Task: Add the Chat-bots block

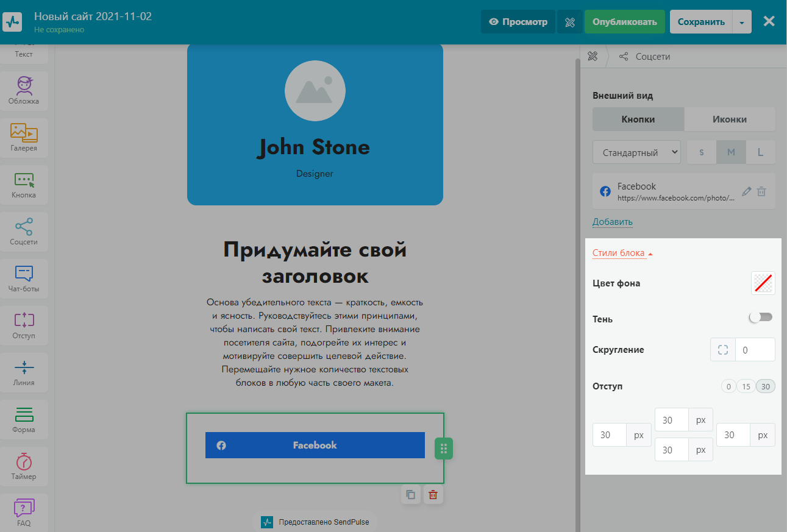Action: click(24, 277)
